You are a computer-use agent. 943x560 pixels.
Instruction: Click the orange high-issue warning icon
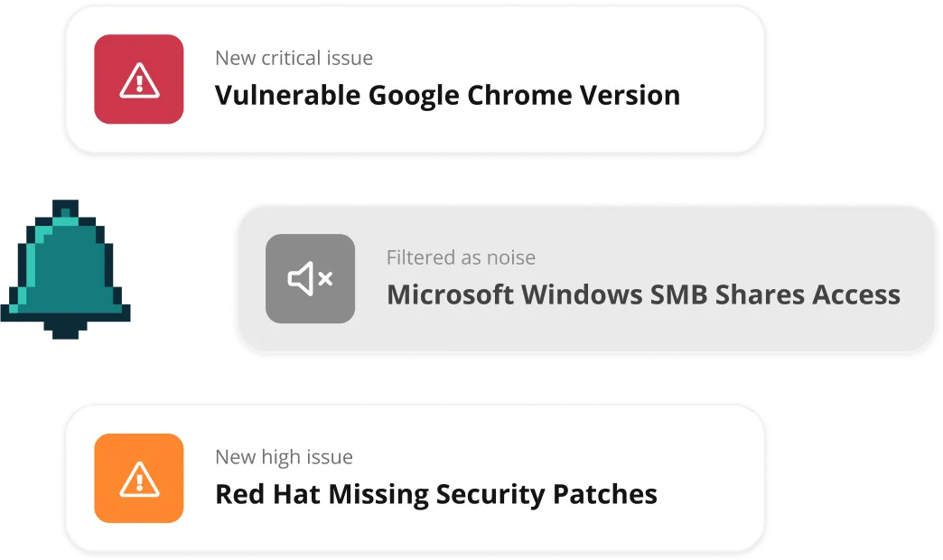(139, 478)
